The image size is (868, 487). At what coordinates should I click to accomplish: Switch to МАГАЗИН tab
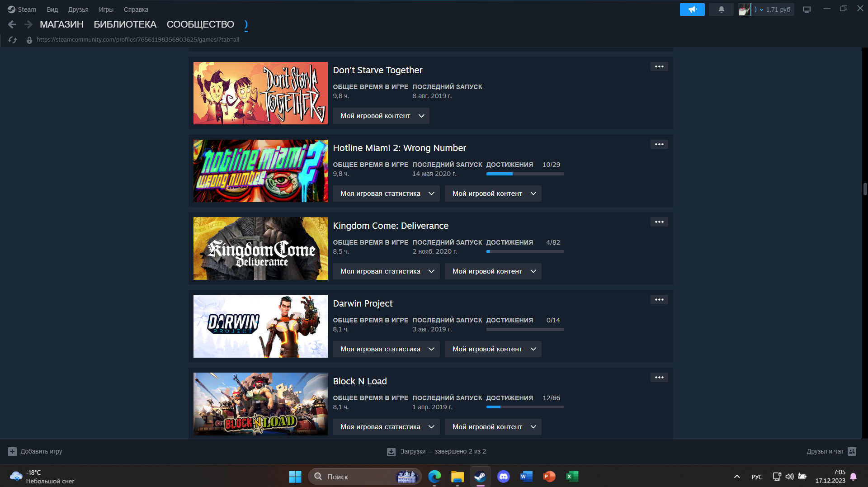pyautogui.click(x=61, y=24)
